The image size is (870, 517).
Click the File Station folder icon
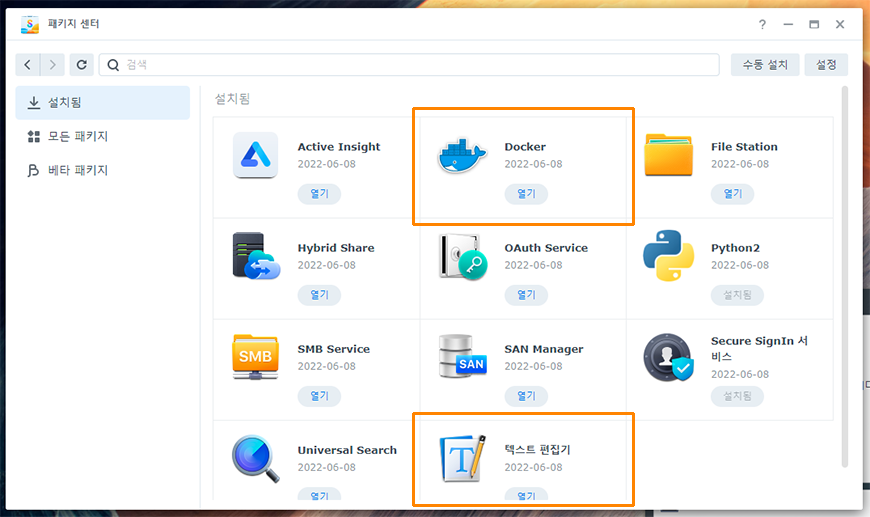point(669,155)
